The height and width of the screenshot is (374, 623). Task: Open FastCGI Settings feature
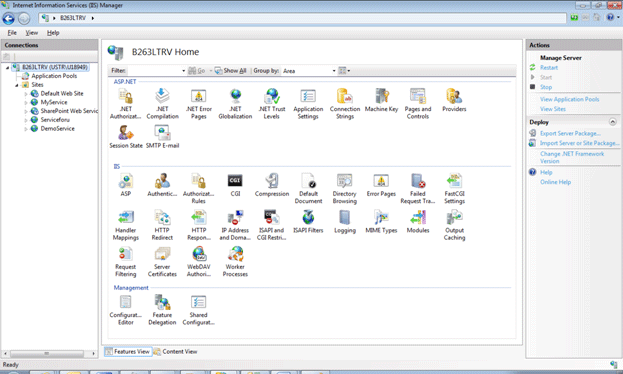click(455, 188)
